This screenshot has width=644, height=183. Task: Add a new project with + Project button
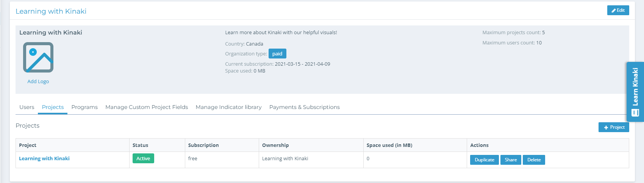pyautogui.click(x=614, y=127)
